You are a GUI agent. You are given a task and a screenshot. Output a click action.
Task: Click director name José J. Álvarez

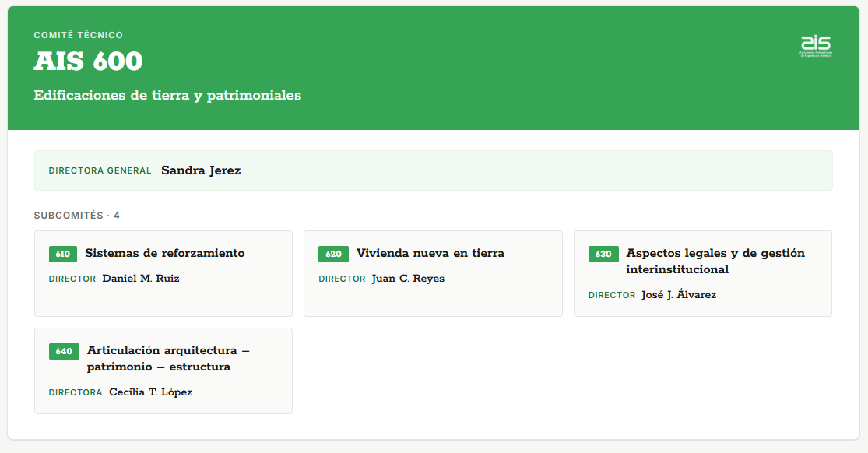[x=679, y=295]
